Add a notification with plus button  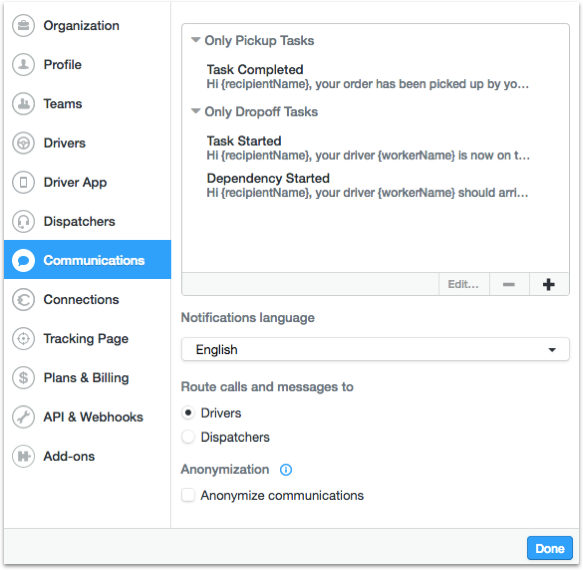[549, 284]
